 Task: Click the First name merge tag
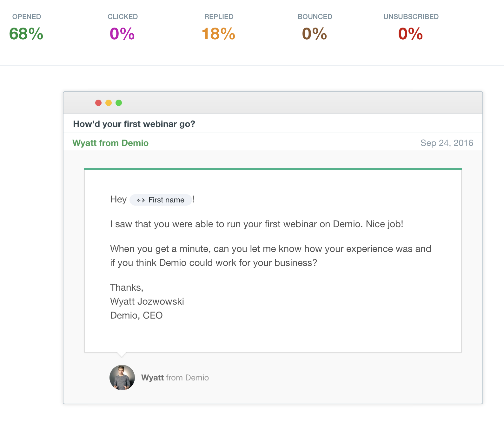tap(161, 200)
